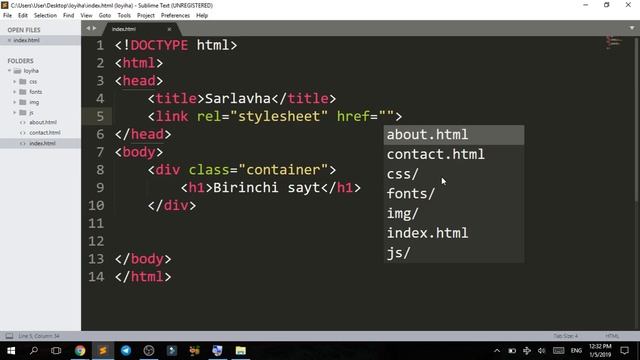Click line number 11 in the gutter
The image size is (640, 360).
(x=96, y=223)
